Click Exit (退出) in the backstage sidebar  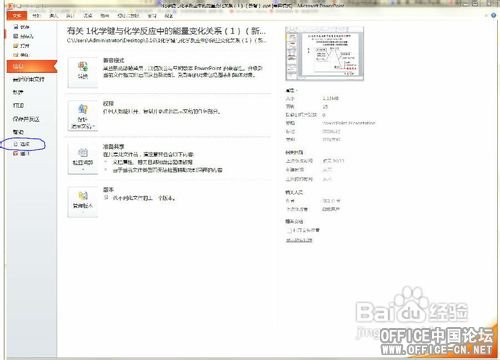click(21, 154)
